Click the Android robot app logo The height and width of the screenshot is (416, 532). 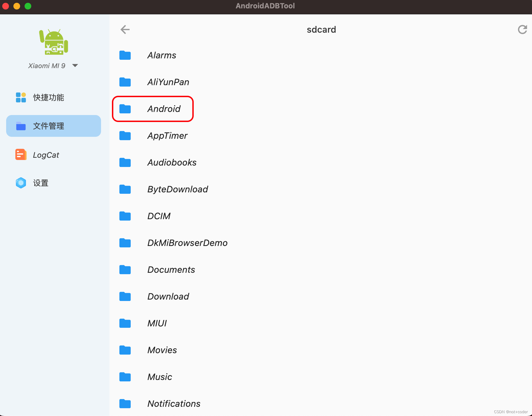pos(54,42)
